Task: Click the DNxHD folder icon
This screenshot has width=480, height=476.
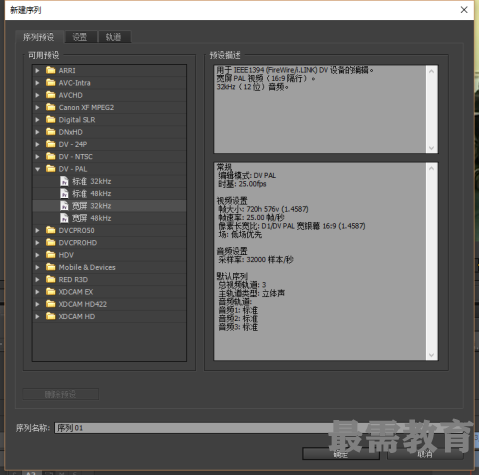Action: [x=51, y=132]
